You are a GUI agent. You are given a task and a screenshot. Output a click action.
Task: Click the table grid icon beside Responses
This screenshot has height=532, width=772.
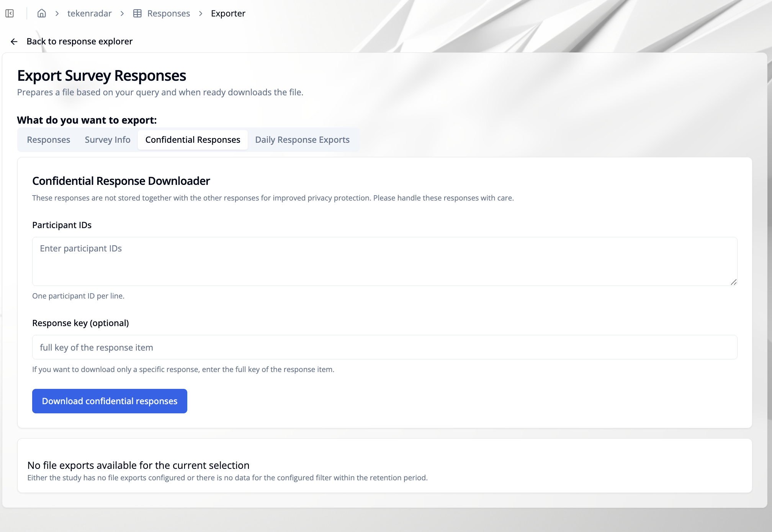pyautogui.click(x=136, y=13)
